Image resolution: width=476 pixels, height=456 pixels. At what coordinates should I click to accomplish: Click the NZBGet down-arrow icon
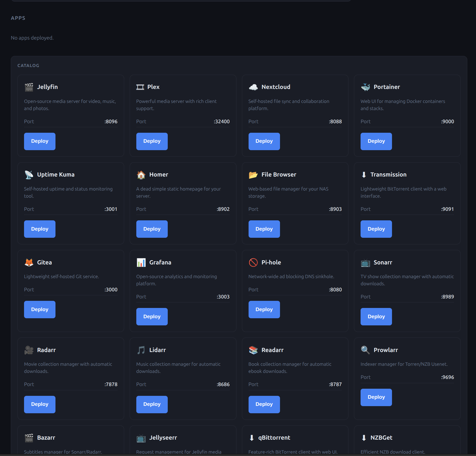pyautogui.click(x=364, y=438)
